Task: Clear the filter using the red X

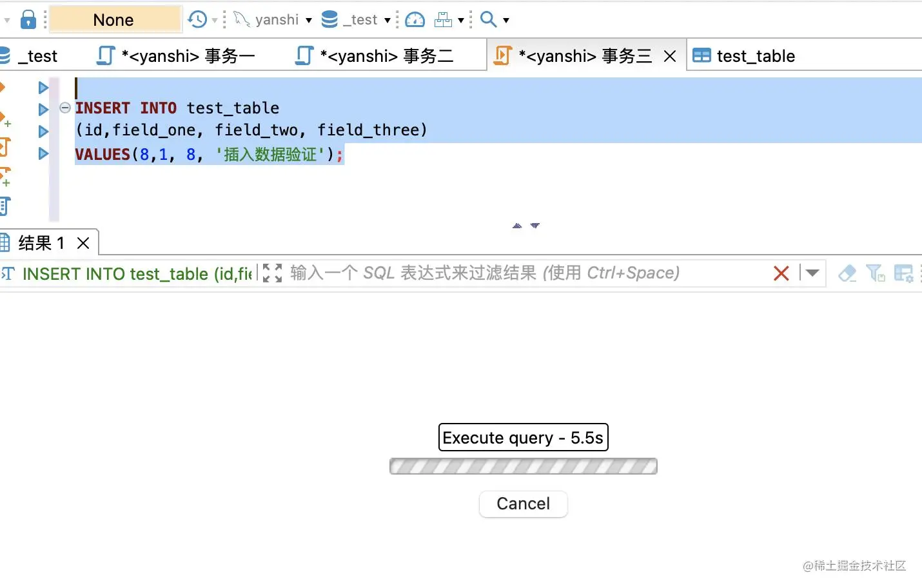Action: pyautogui.click(x=781, y=273)
